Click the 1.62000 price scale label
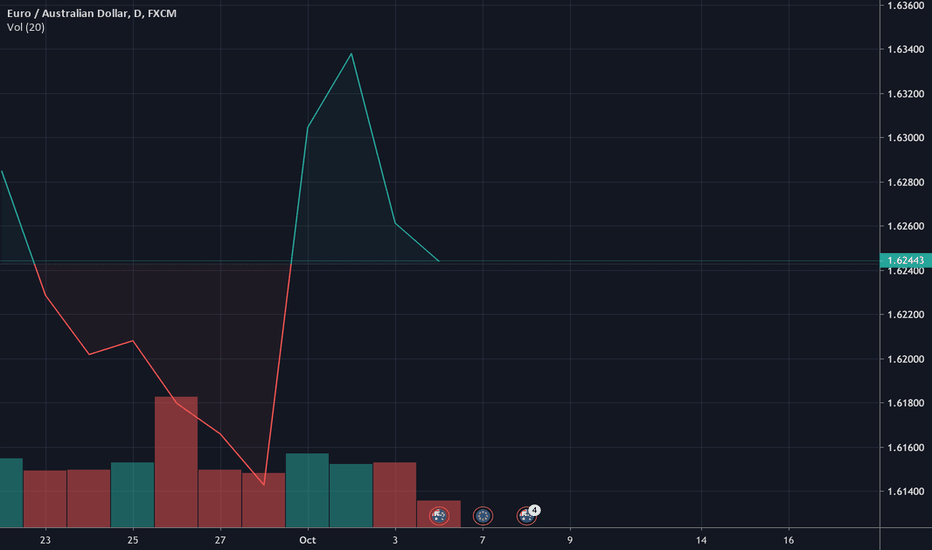 tap(905, 359)
